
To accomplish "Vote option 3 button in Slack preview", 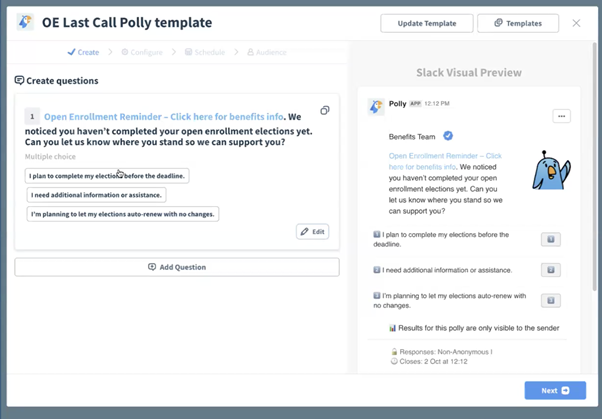I will [x=550, y=301].
